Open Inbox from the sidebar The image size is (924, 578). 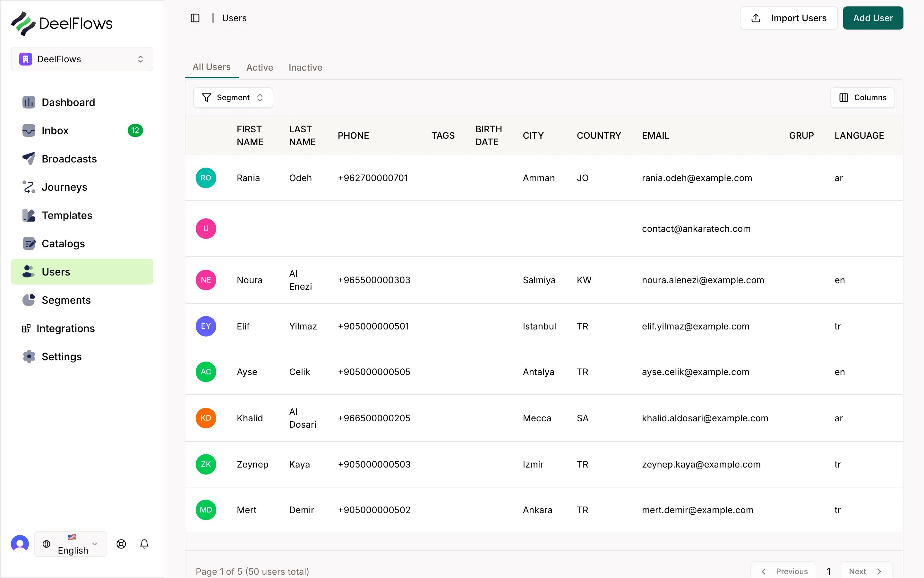tap(82, 130)
